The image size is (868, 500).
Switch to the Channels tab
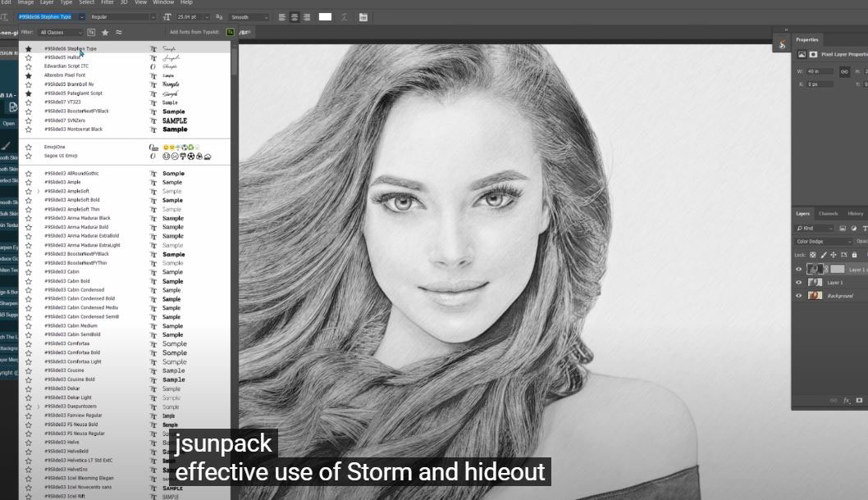(x=828, y=213)
